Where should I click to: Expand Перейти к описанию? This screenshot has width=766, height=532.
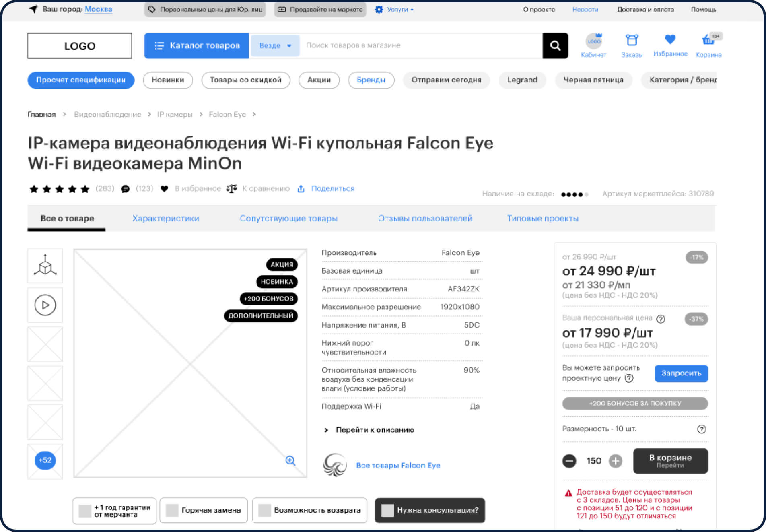[x=374, y=430]
